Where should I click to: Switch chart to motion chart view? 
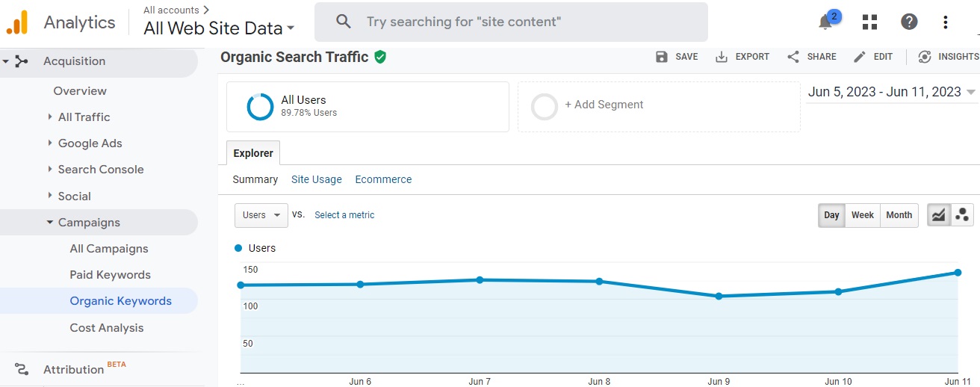tap(962, 215)
